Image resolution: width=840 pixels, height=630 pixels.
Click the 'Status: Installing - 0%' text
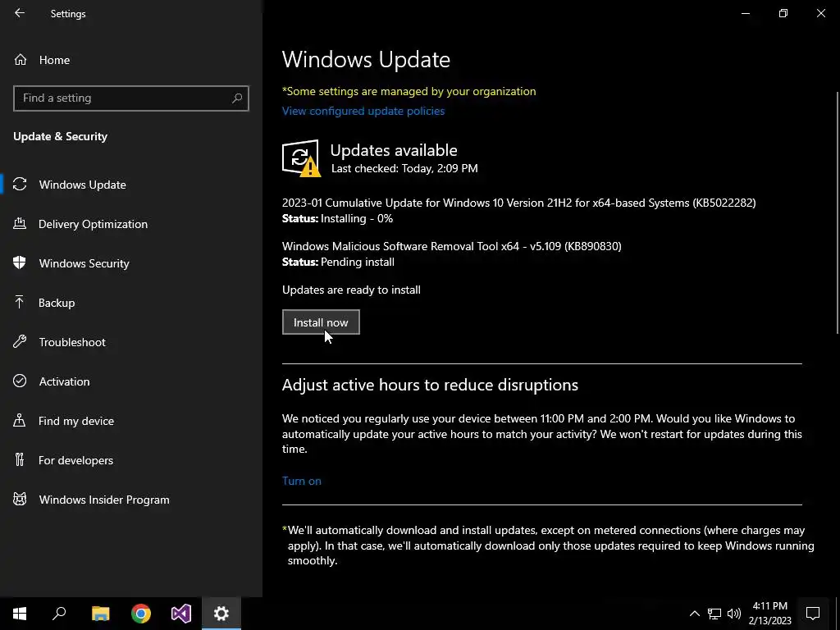337,218
